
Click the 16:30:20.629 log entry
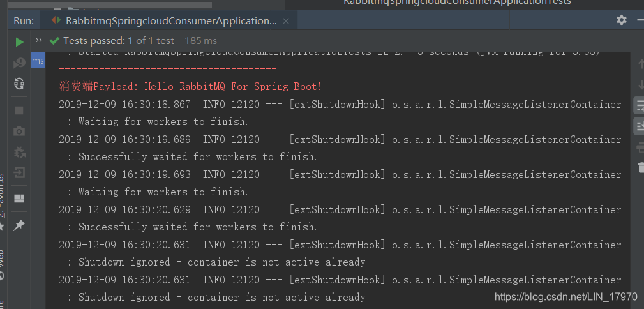click(340, 210)
